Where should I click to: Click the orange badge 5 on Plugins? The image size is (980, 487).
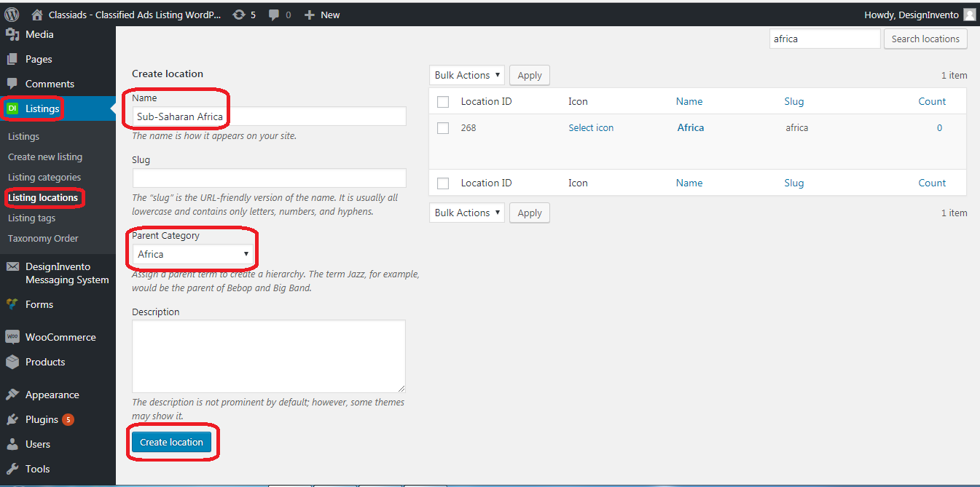[x=68, y=419]
